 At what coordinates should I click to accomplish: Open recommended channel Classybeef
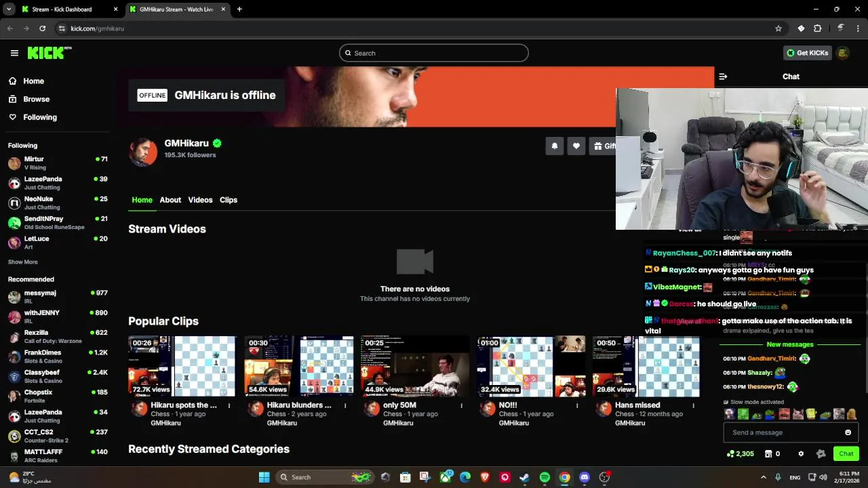tap(58, 376)
